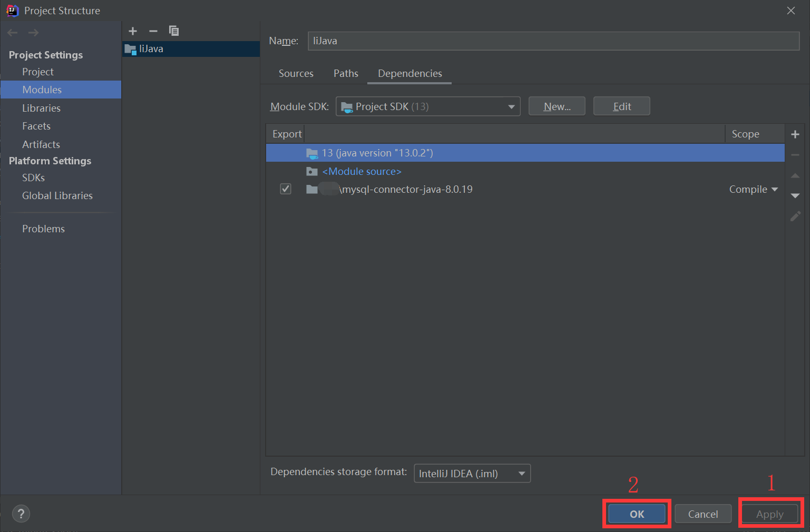Viewport: 810px width, 532px height.
Task: Click the Export column header
Action: pos(287,134)
